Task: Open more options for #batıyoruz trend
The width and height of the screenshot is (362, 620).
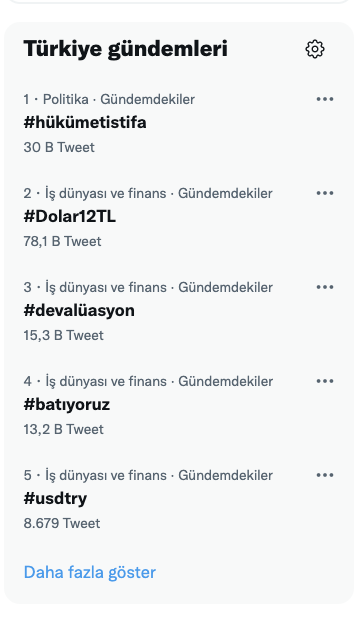Action: point(325,381)
